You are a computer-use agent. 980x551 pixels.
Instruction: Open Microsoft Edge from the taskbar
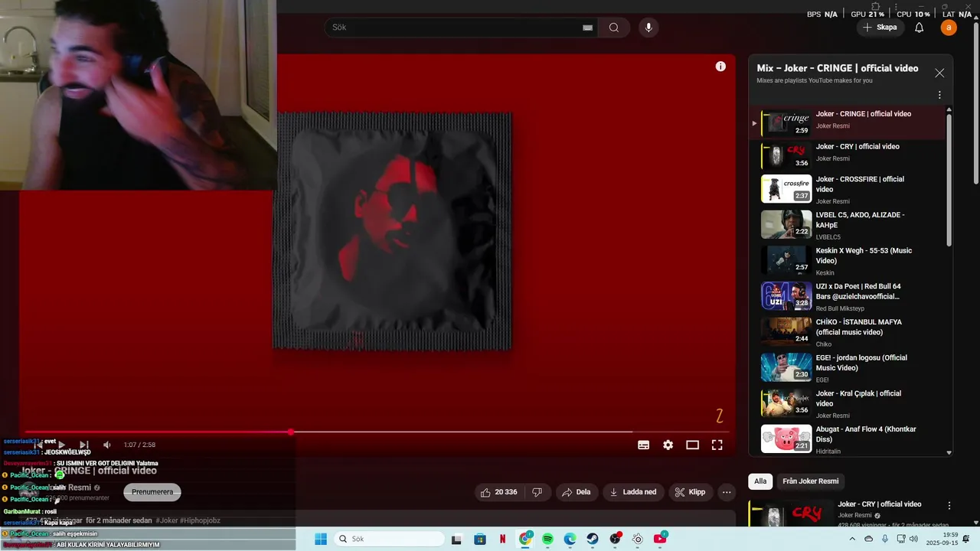click(570, 539)
